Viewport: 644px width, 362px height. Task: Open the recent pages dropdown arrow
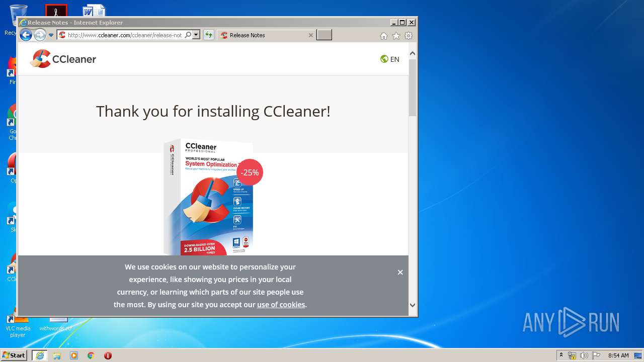[x=51, y=35]
